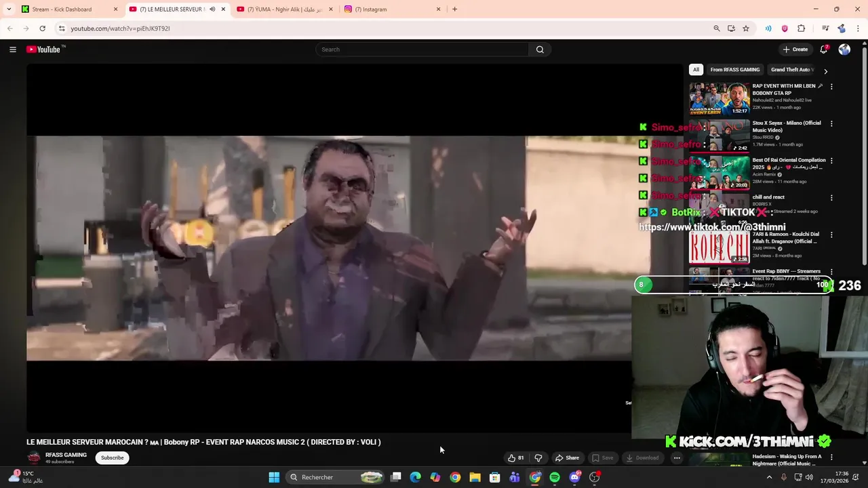Select the All filter chip
This screenshot has width=868, height=488.
[696, 70]
